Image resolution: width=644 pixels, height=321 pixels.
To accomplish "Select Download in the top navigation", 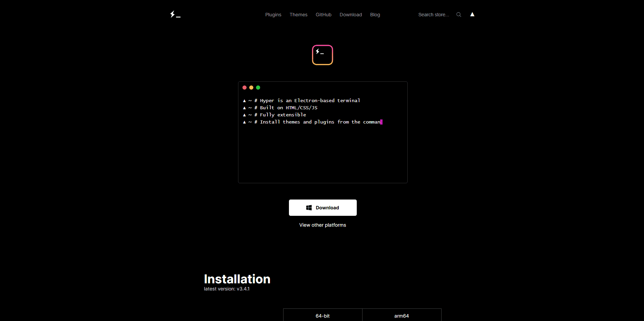I will coord(351,15).
